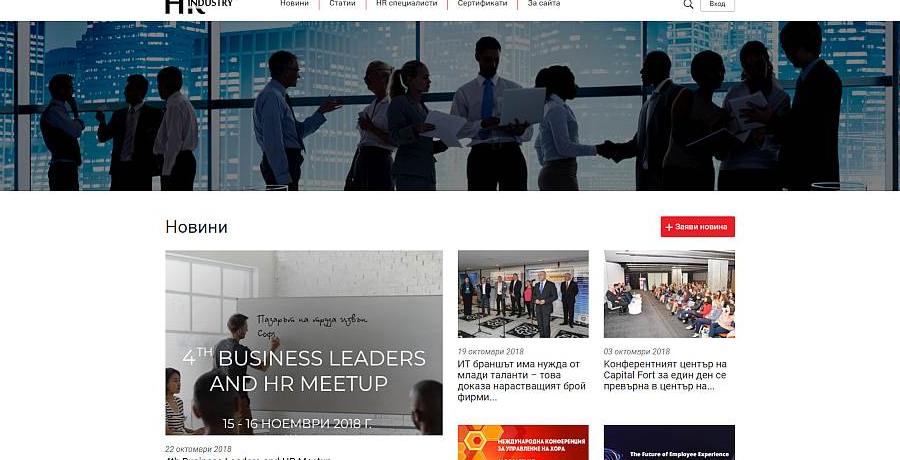Open the Сертификати menu item
900x460 pixels.
click(x=482, y=3)
